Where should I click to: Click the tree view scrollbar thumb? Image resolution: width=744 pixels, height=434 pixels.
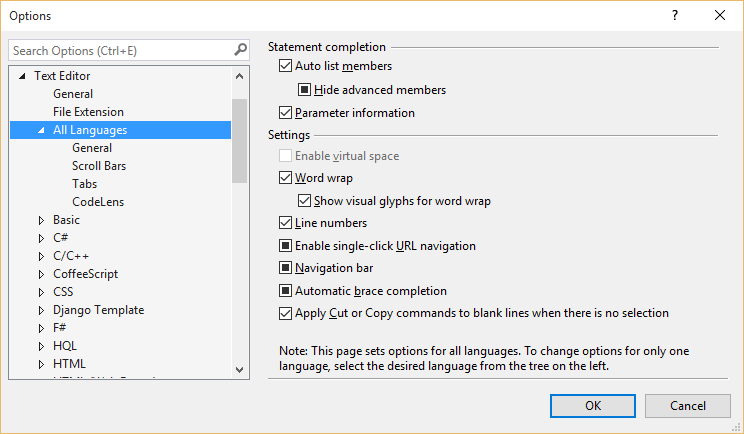click(239, 140)
